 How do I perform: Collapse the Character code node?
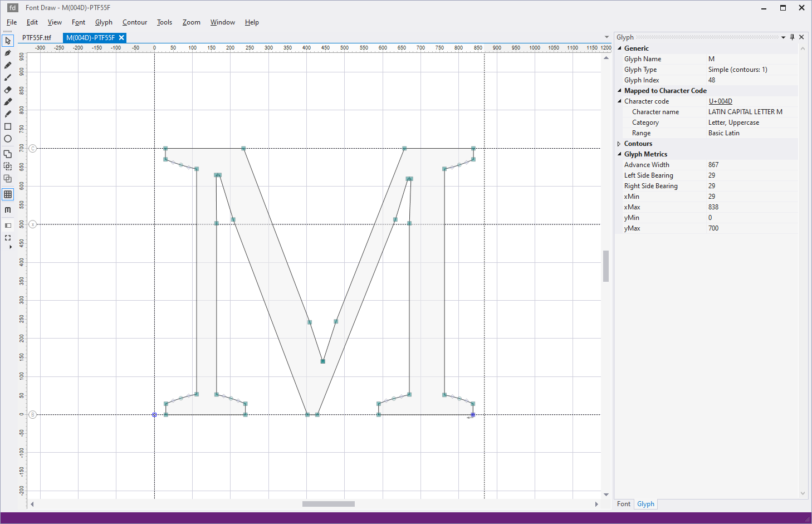click(x=619, y=101)
